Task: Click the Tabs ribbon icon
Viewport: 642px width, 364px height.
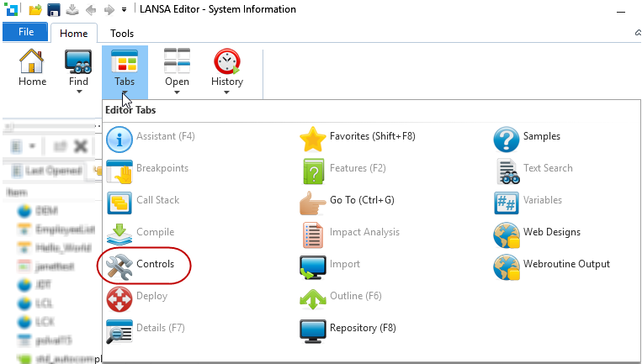Action: point(125,61)
